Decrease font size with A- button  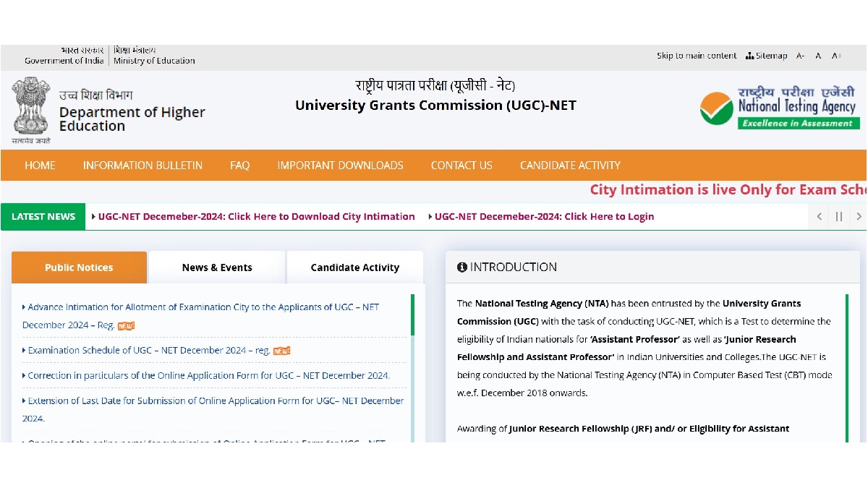tap(800, 56)
